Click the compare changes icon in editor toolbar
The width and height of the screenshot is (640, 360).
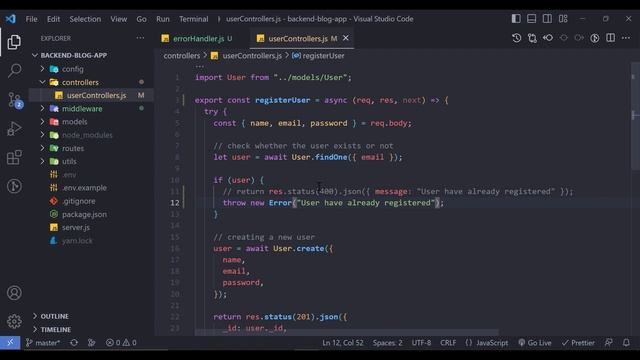(532, 38)
